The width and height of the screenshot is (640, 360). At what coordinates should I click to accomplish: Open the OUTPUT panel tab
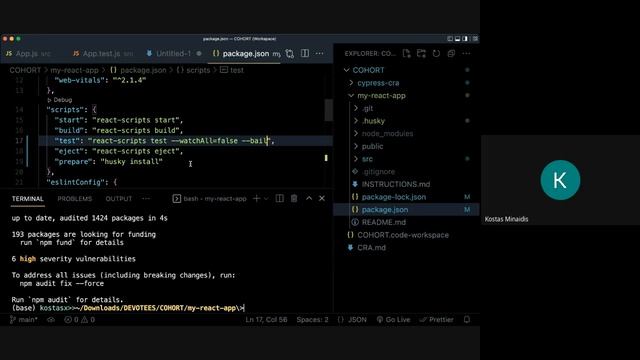point(119,199)
